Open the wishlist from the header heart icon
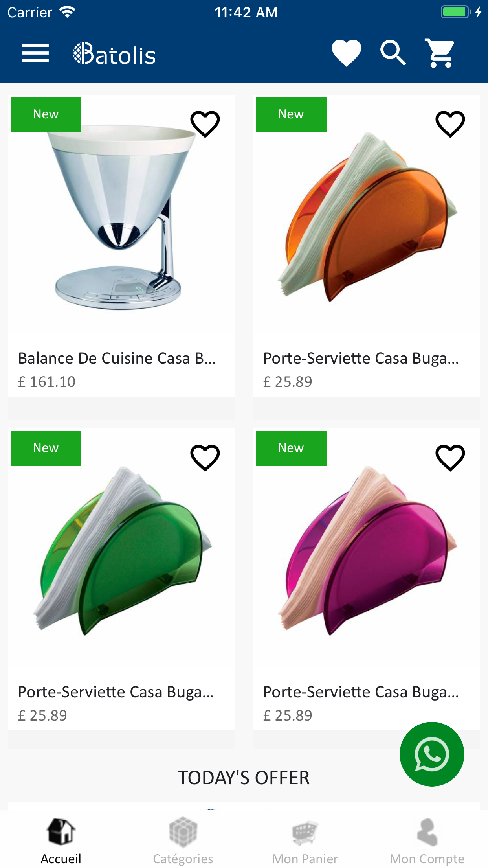The width and height of the screenshot is (488, 868). 346,53
